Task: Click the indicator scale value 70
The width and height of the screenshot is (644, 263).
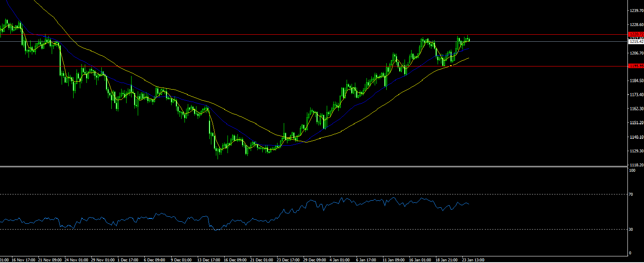Action: point(631,194)
